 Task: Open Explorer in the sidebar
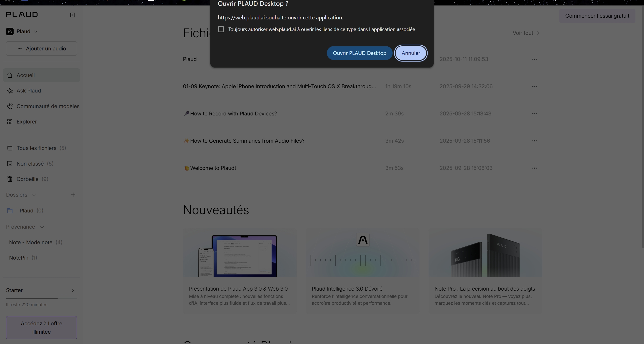[x=42, y=122]
